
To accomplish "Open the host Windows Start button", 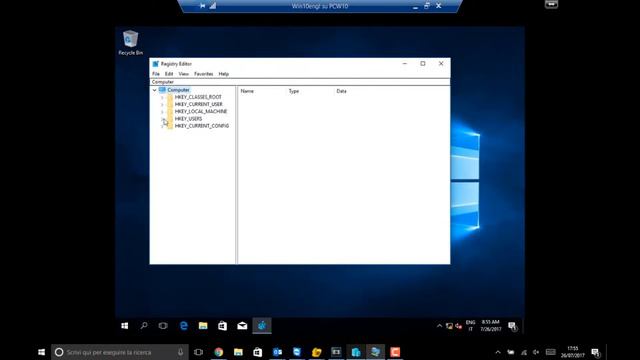I will coord(41,352).
